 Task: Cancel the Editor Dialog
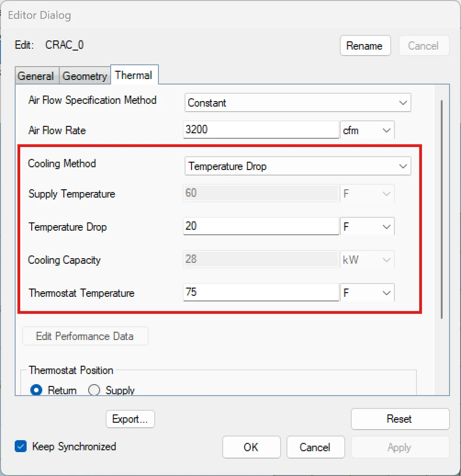pos(315,447)
